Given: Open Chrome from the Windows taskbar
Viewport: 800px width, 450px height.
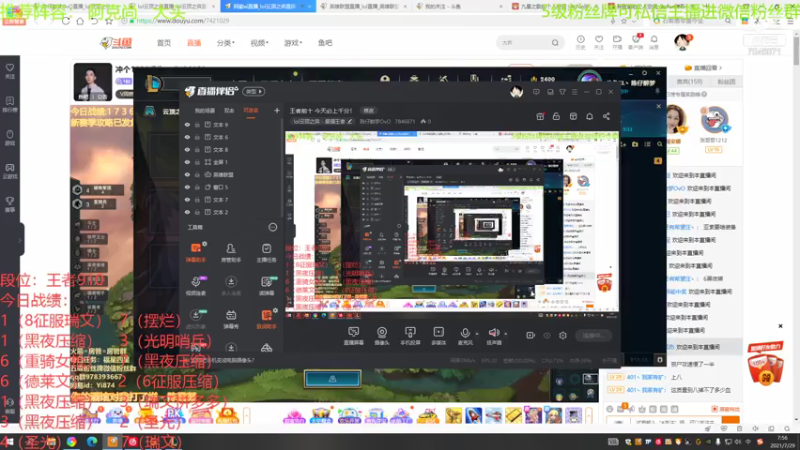Looking at the screenshot, I should coord(71,442).
